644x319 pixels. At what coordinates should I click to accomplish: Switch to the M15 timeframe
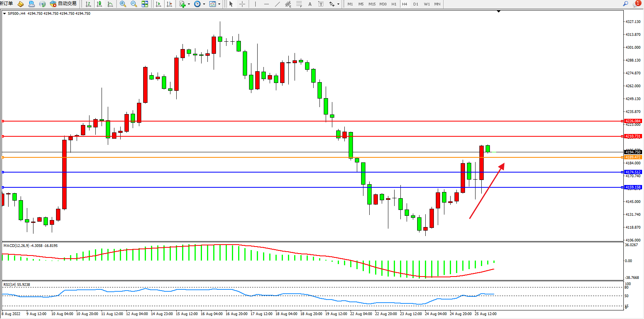[x=372, y=4]
